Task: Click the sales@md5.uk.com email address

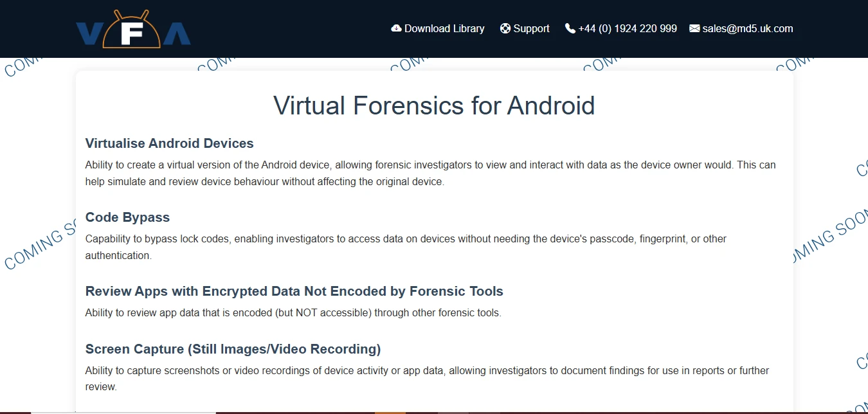Action: coord(748,28)
